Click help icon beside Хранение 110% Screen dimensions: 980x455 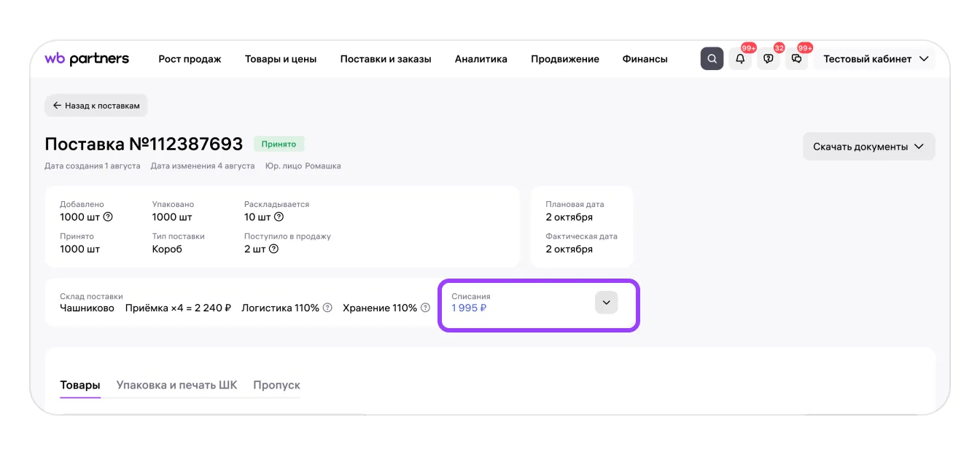(425, 308)
